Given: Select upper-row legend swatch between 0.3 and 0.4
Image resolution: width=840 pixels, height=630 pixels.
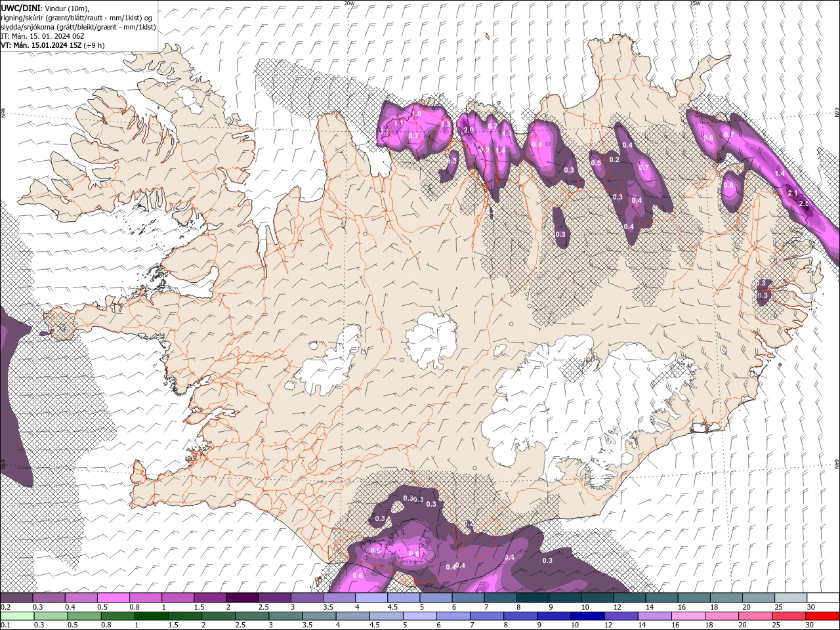Looking at the screenshot, I should 49,598.
